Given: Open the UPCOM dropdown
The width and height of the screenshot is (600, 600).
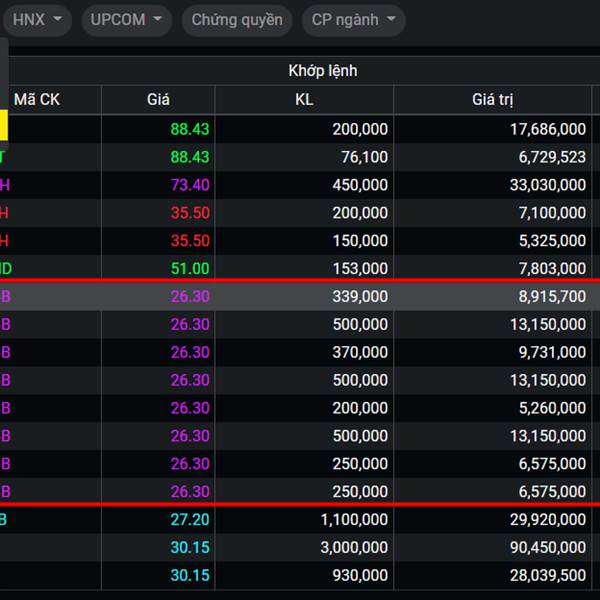Looking at the screenshot, I should tap(127, 20).
